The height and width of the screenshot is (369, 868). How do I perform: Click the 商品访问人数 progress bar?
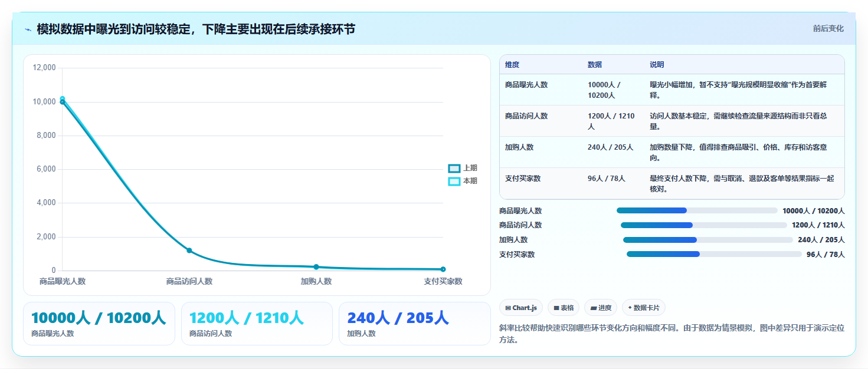[x=704, y=225]
